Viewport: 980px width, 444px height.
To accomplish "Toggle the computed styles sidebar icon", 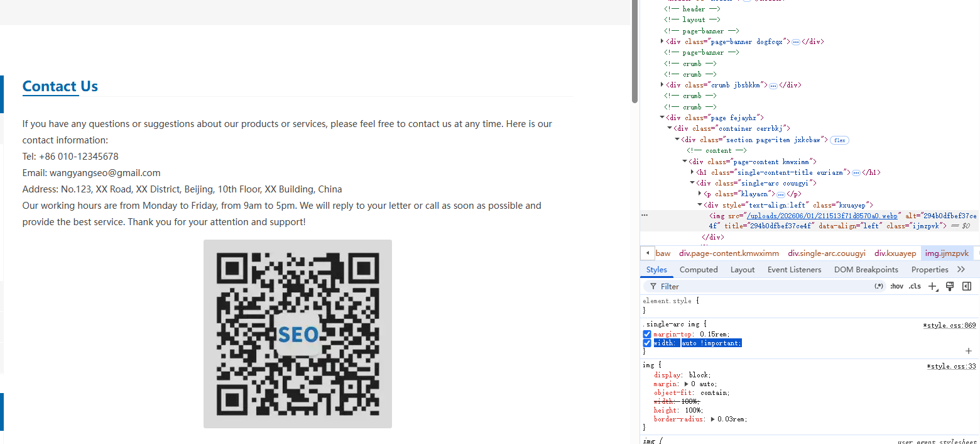I will pos(967,286).
